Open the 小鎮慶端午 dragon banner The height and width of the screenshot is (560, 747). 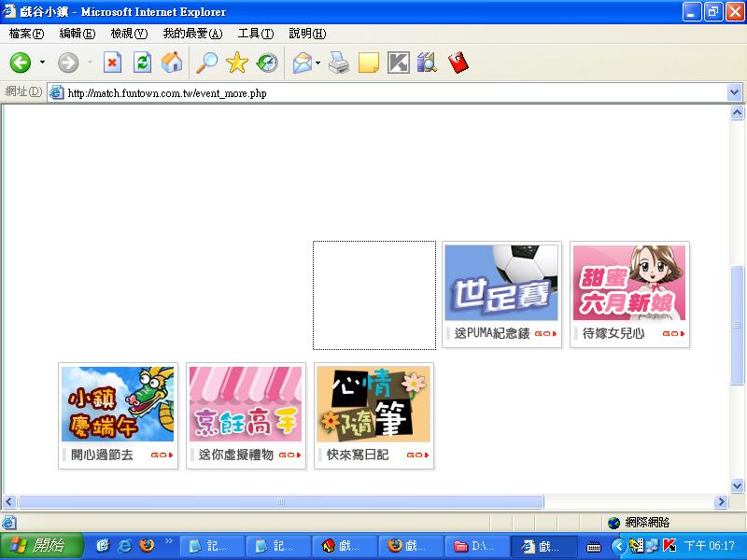(x=118, y=404)
